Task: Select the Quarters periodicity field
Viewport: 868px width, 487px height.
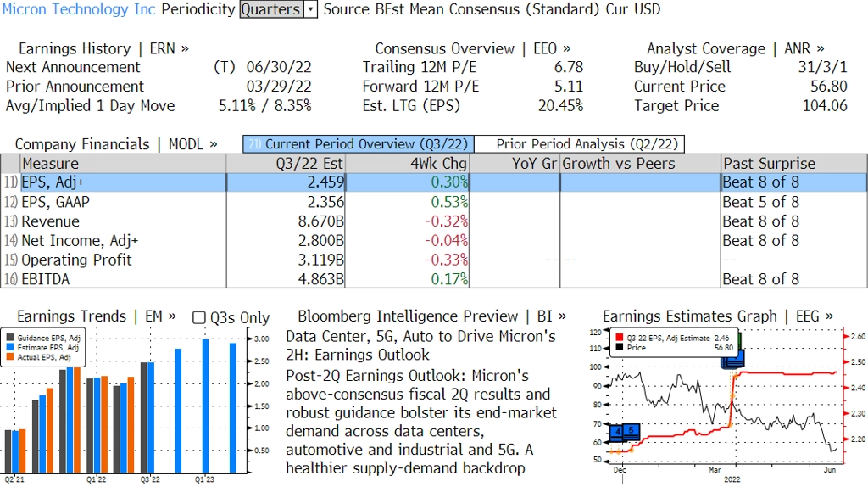Action: 272,9
